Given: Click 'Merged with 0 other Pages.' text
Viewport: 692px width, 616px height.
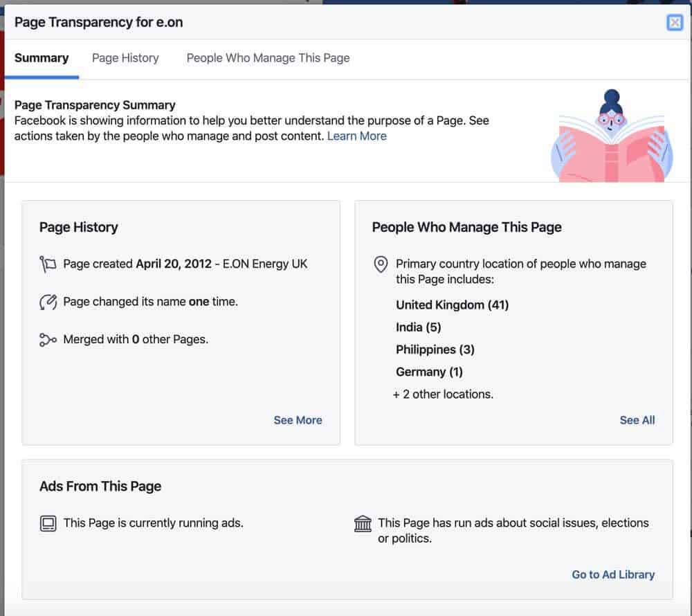Looking at the screenshot, I should (x=136, y=339).
